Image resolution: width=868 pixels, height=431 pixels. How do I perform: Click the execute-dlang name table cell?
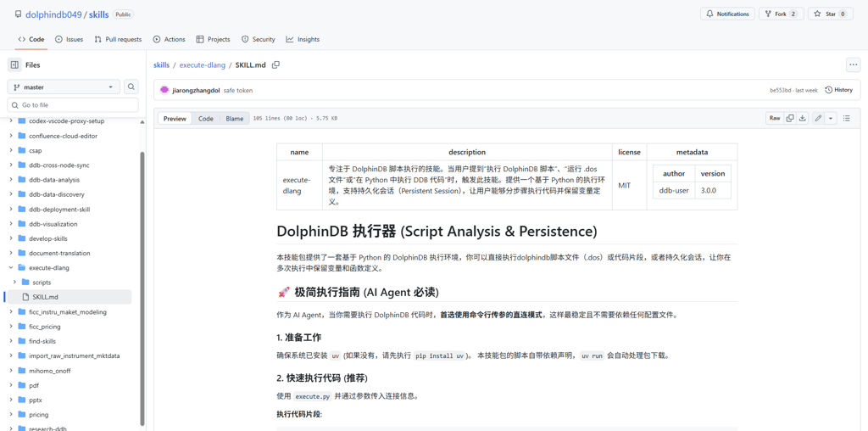pos(299,186)
